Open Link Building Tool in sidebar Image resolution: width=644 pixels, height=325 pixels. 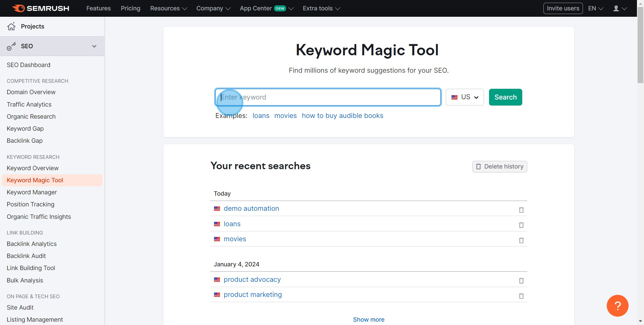point(31,268)
